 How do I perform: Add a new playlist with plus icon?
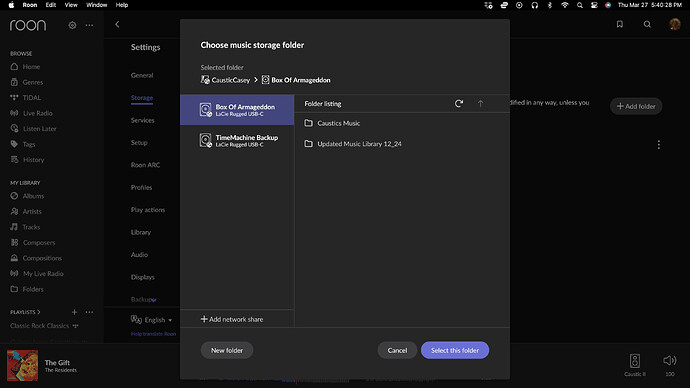pyautogui.click(x=74, y=312)
